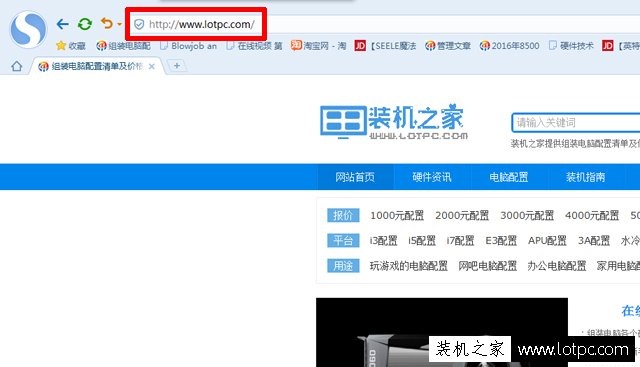This screenshot has height=367, width=640.
Task: Open the 办公电脑配置 link
Action: 557,266
